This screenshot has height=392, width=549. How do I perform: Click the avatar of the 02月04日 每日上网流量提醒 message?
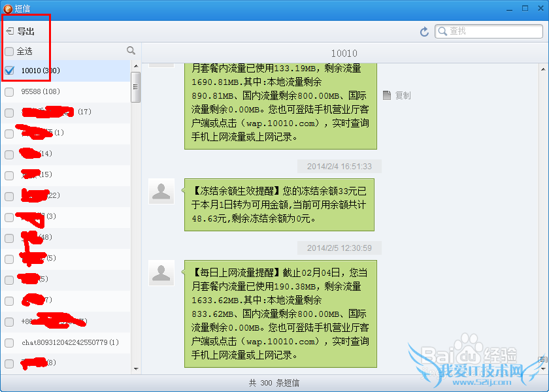161,273
